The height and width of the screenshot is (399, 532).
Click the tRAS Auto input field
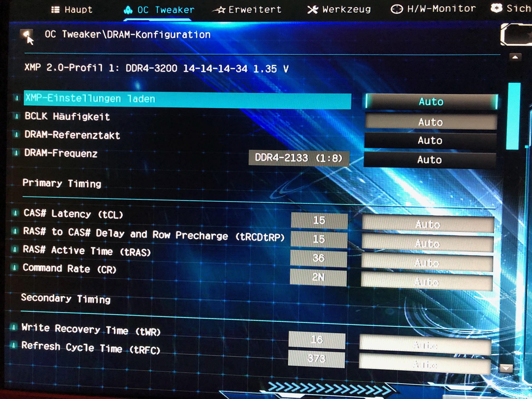pyautogui.click(x=427, y=263)
